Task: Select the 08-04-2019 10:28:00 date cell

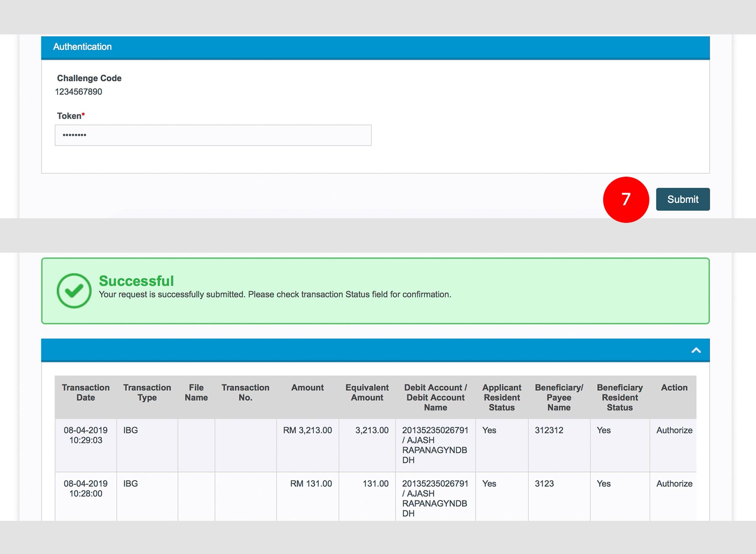Action: coord(86,489)
